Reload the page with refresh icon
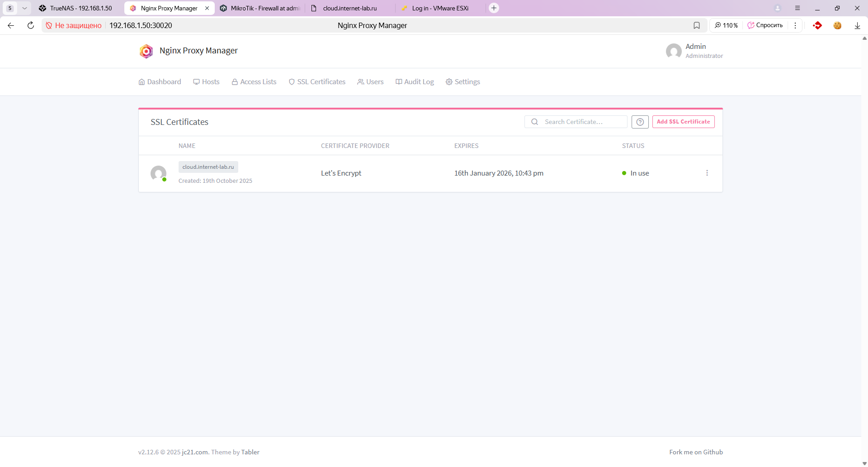Viewport: 868px width, 467px height. tap(31, 25)
